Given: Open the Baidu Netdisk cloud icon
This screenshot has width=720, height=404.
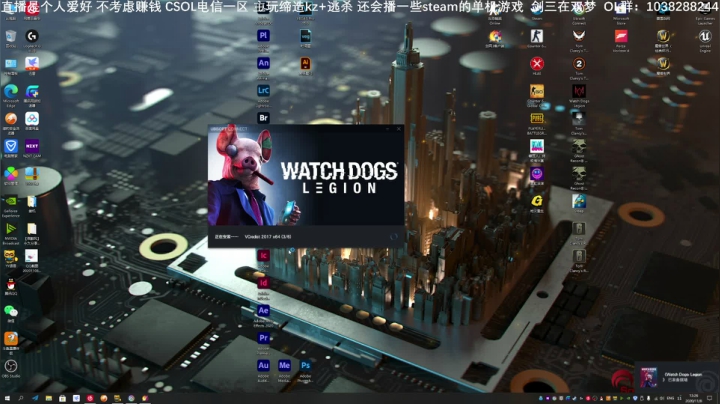Looking at the screenshot, I should click(x=32, y=119).
